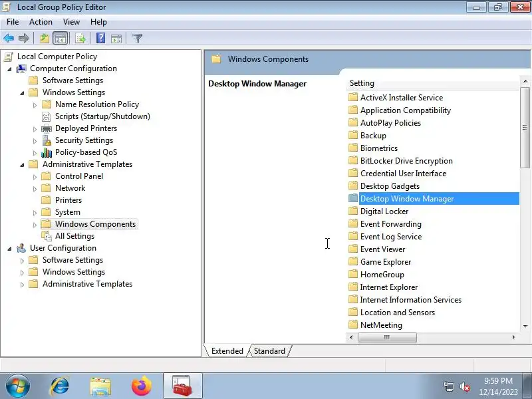Expand the Policy-based QoS node
This screenshot has width=532, height=399.
coord(35,153)
